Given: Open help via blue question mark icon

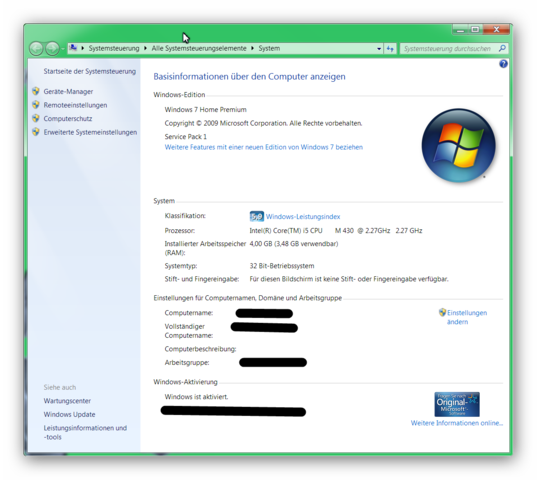Looking at the screenshot, I should [503, 64].
